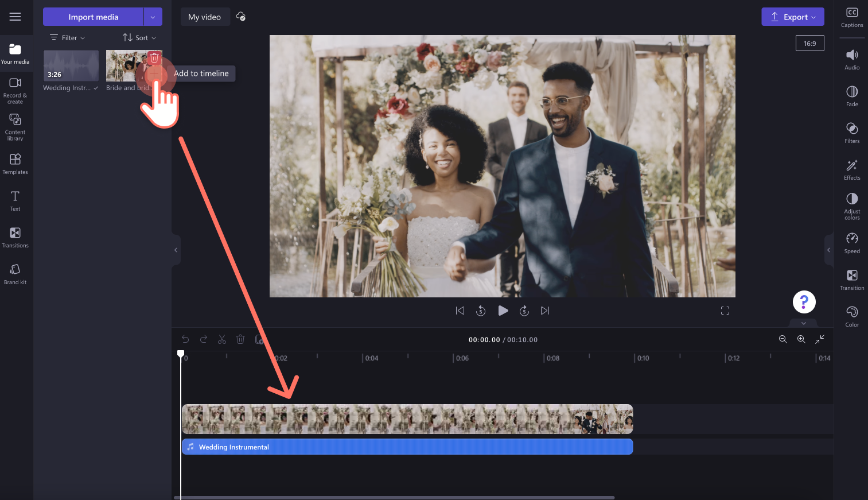Click the undo button
The height and width of the screenshot is (500, 868).
(185, 339)
